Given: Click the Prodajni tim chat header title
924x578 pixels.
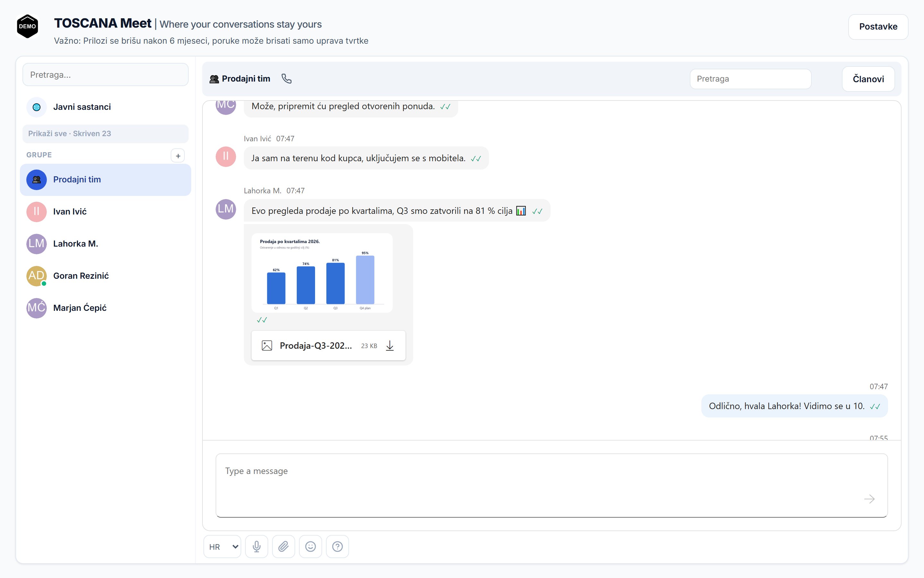Looking at the screenshot, I should (x=246, y=79).
